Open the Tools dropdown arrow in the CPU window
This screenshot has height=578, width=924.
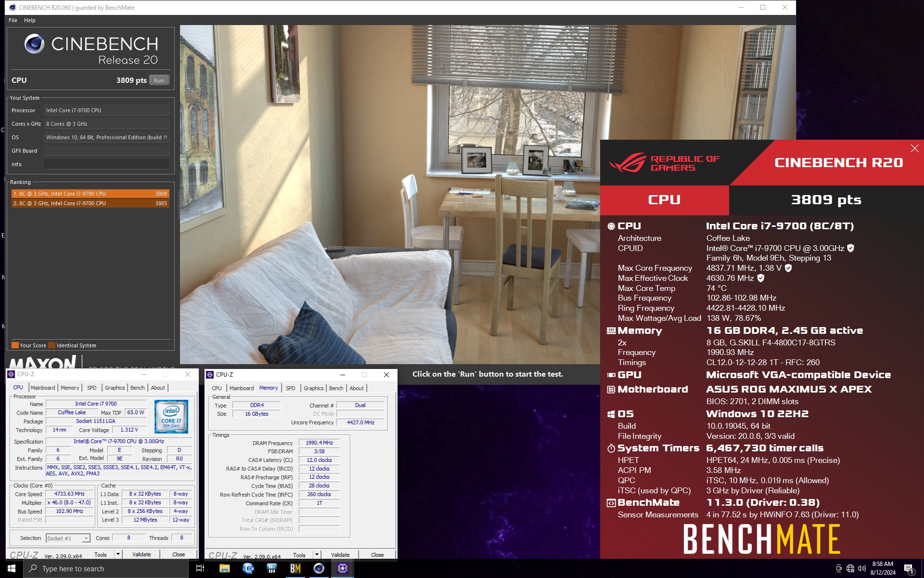pos(118,554)
